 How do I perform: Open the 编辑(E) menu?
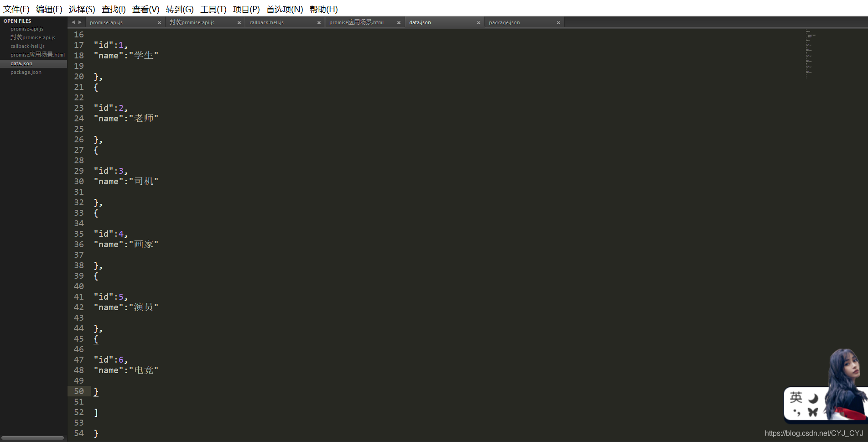pyautogui.click(x=49, y=9)
